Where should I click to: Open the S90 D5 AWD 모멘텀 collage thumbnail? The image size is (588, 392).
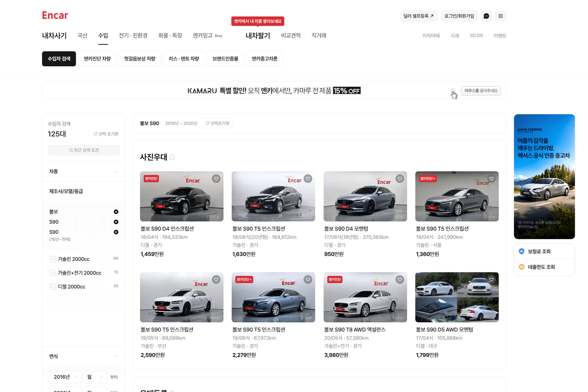pyautogui.click(x=457, y=297)
